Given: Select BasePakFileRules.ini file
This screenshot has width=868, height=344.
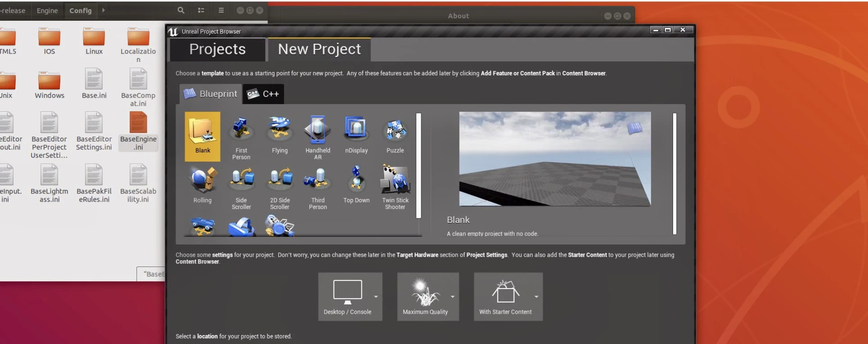Looking at the screenshot, I should (94, 183).
